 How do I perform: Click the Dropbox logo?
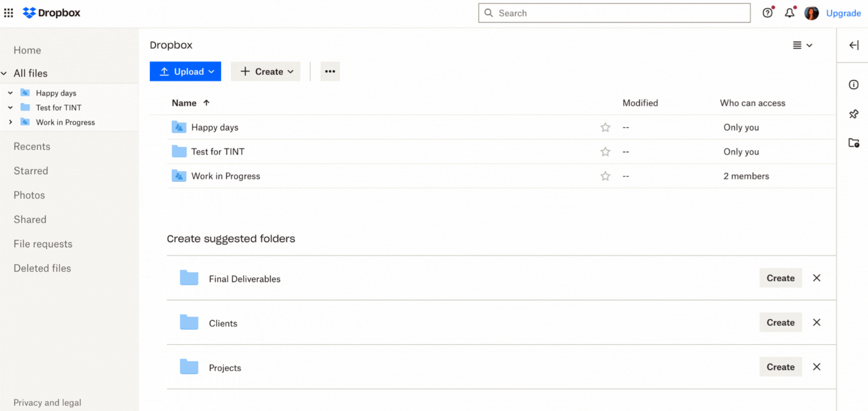51,13
